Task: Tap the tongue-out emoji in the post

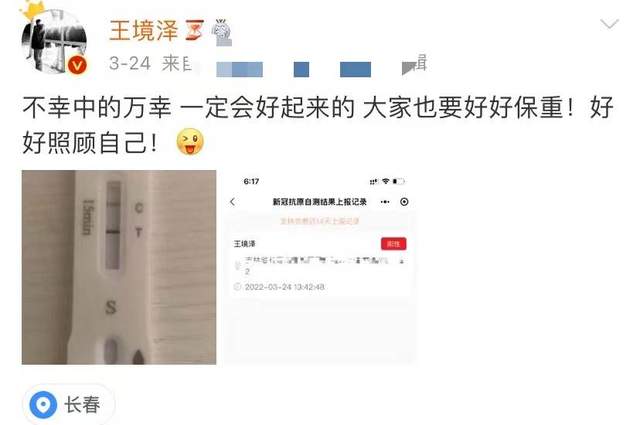Action: point(190,142)
